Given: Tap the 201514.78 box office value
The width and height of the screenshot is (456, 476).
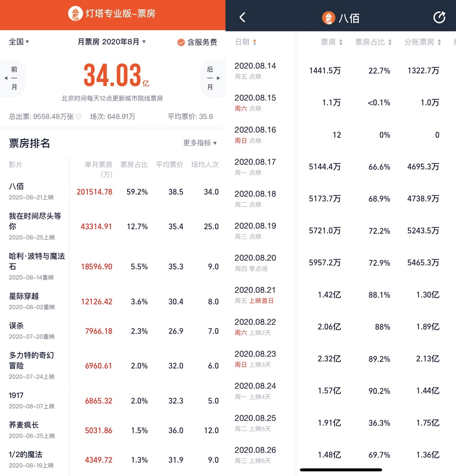Looking at the screenshot, I should pos(94,192).
